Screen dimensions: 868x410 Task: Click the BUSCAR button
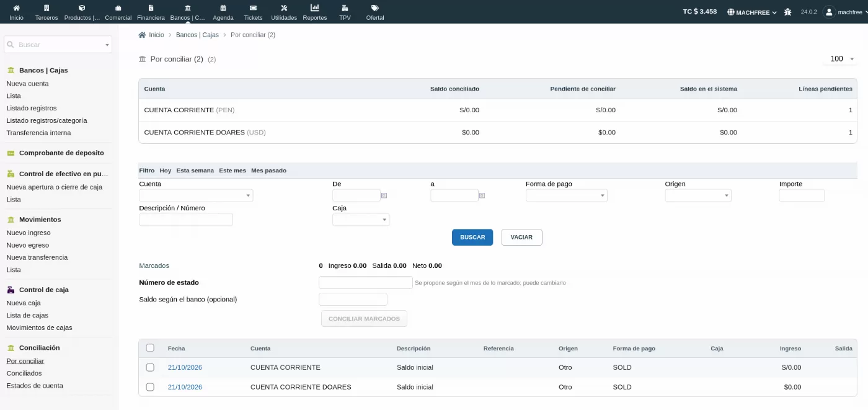click(x=472, y=238)
